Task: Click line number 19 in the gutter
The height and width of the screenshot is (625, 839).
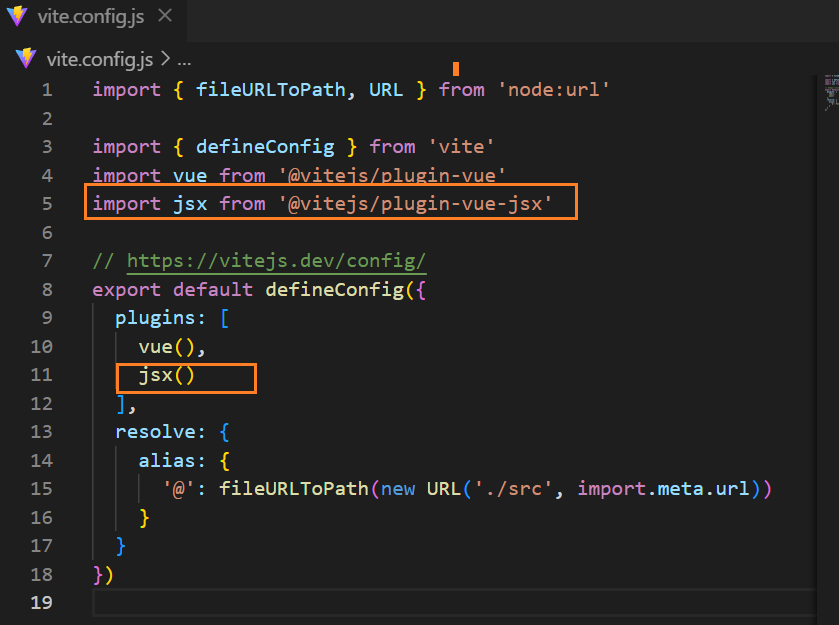Action: 42,603
